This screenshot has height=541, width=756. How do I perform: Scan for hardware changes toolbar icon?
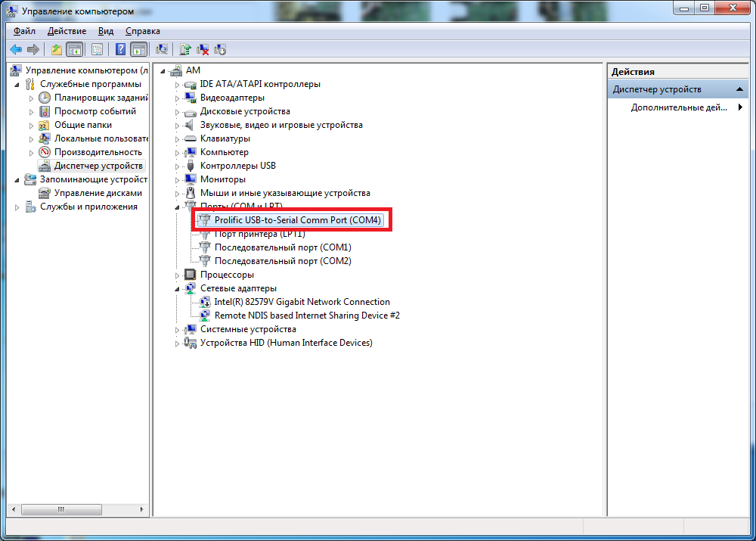click(x=161, y=50)
